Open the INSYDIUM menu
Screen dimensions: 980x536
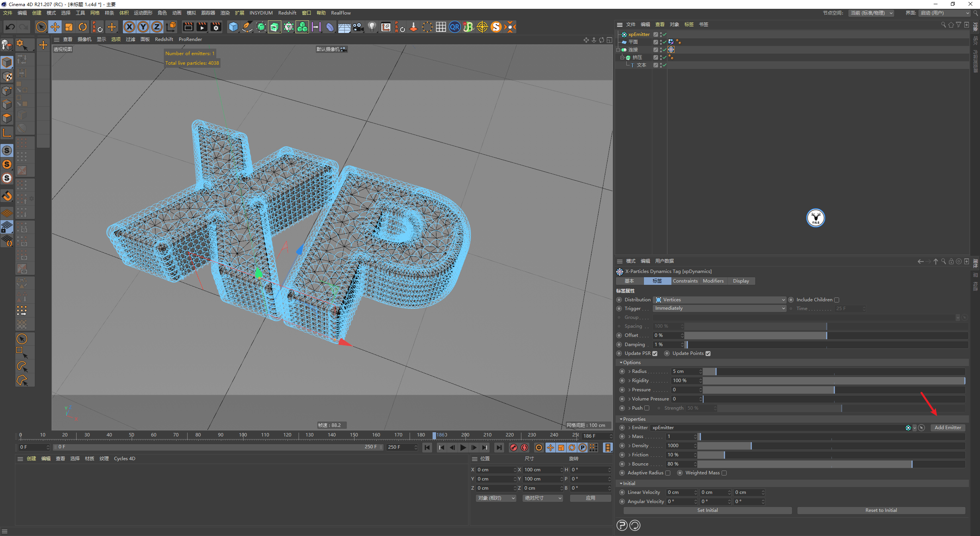[261, 13]
